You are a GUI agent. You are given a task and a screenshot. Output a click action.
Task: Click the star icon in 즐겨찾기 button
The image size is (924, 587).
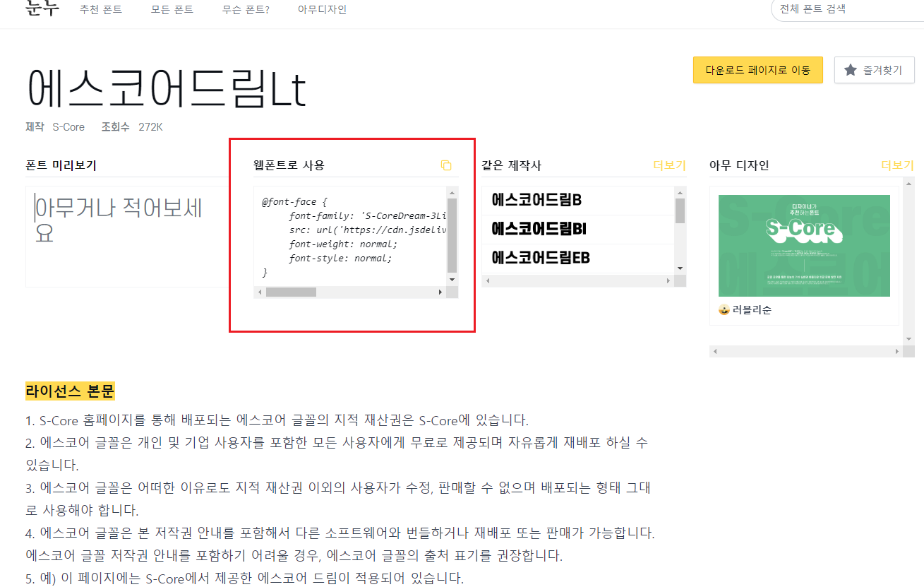pyautogui.click(x=851, y=70)
